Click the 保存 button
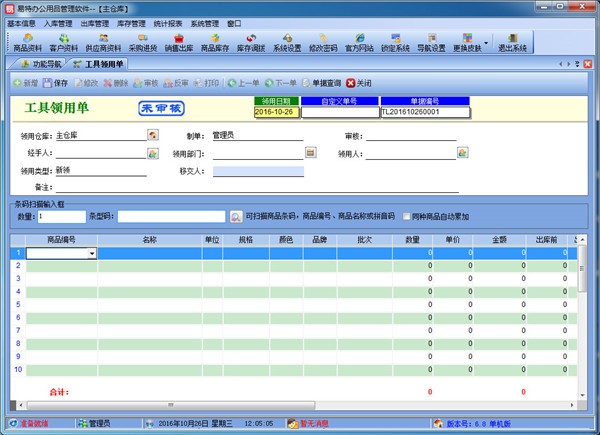600x435 pixels. click(56, 83)
